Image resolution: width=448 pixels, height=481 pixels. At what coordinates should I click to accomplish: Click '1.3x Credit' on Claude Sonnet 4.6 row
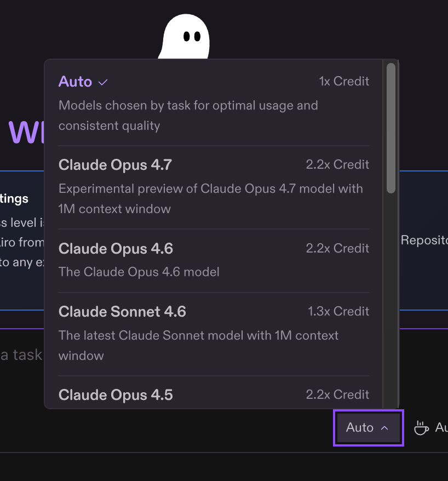point(338,311)
